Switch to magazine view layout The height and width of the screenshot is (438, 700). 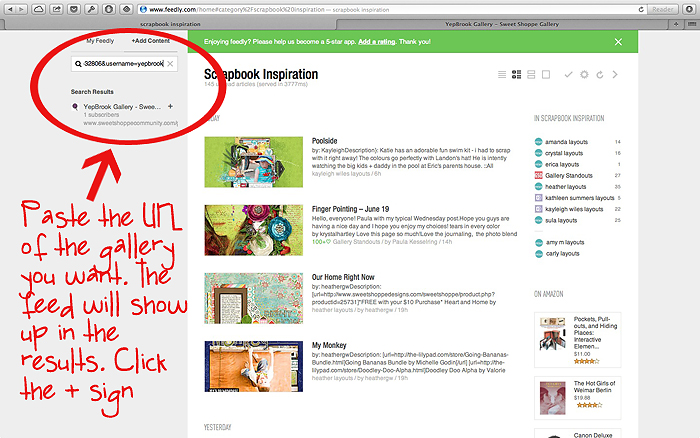517,75
